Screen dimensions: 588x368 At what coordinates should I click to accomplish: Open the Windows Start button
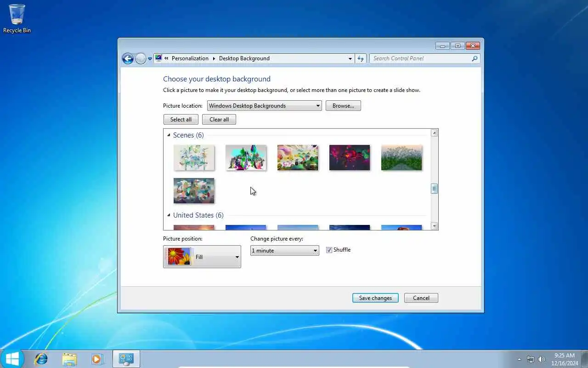[12, 358]
